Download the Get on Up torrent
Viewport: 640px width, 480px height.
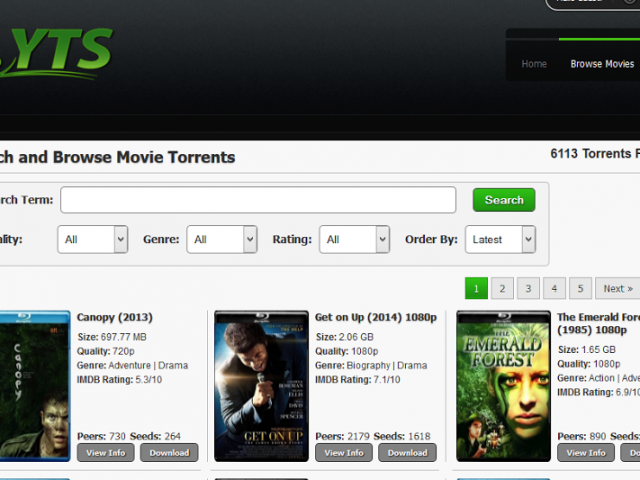pyautogui.click(x=407, y=453)
